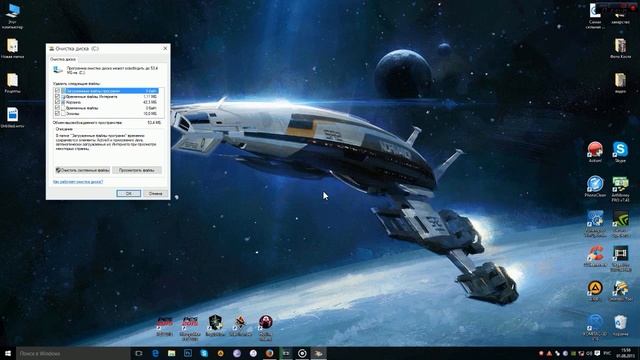The image size is (640, 360).
Task: Open the Action! desktop shortcut
Action: [595, 152]
